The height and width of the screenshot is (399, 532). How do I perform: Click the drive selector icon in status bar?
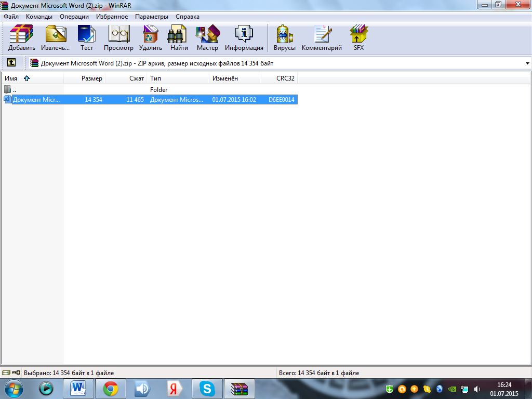point(6,373)
